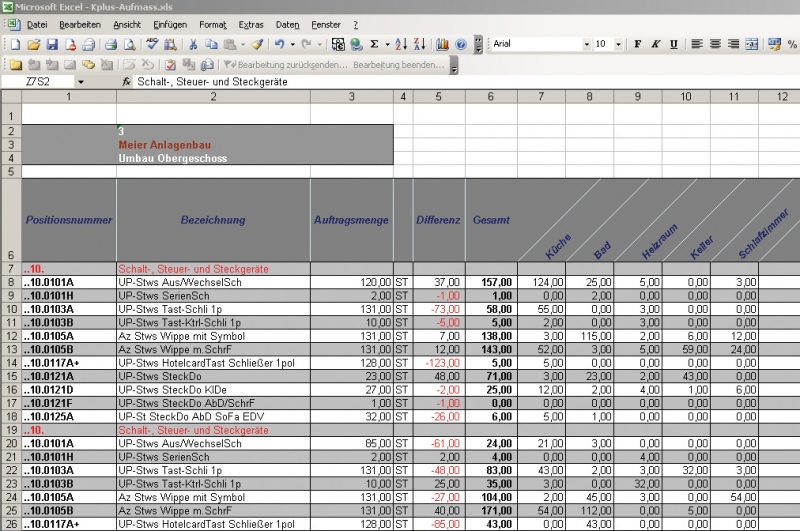This screenshot has width=800, height=531.
Task: Click the AutoSum sigma icon
Action: coord(374,45)
